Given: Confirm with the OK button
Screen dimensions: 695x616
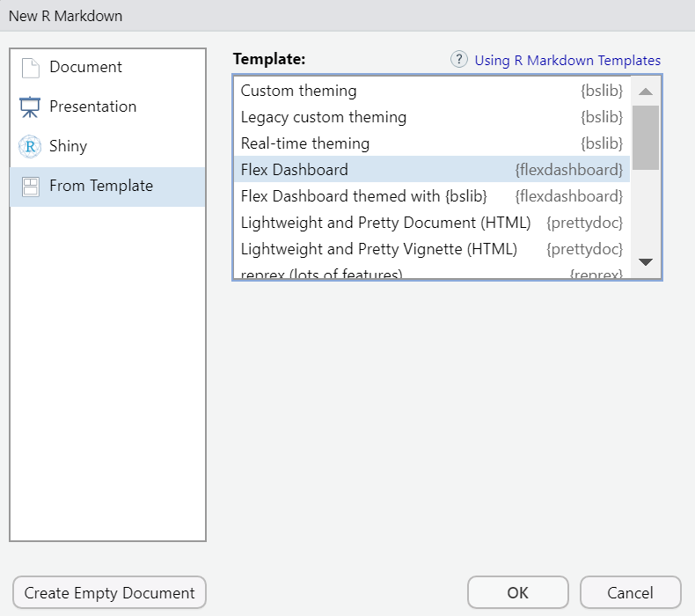Looking at the screenshot, I should point(517,592).
